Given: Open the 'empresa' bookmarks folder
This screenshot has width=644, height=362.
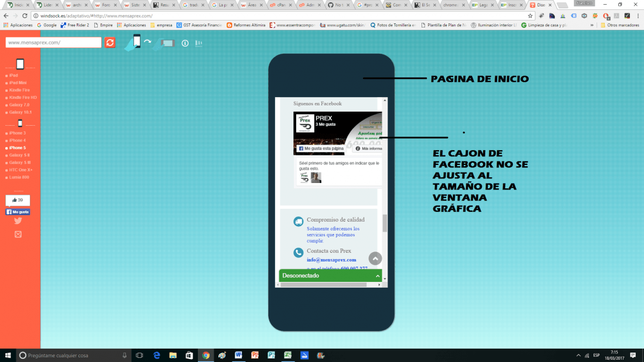Looking at the screenshot, I should pyautogui.click(x=162, y=25).
